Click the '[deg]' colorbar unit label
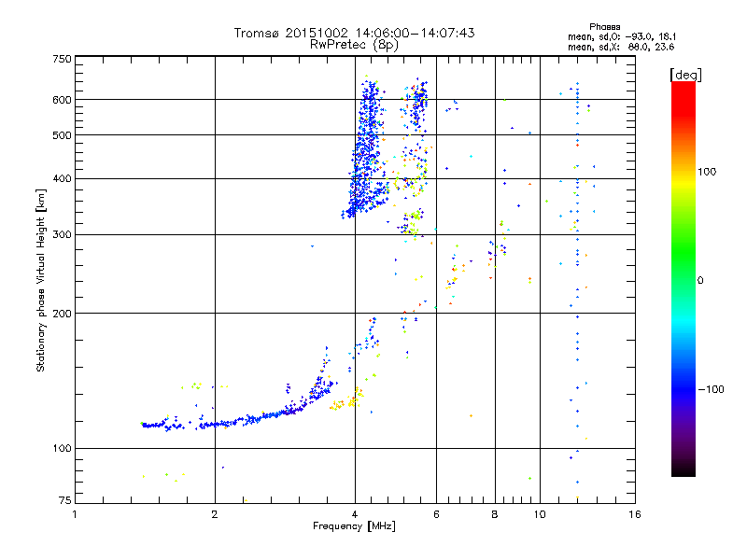Image resolution: width=747 pixels, height=560 pixels. pos(685,75)
